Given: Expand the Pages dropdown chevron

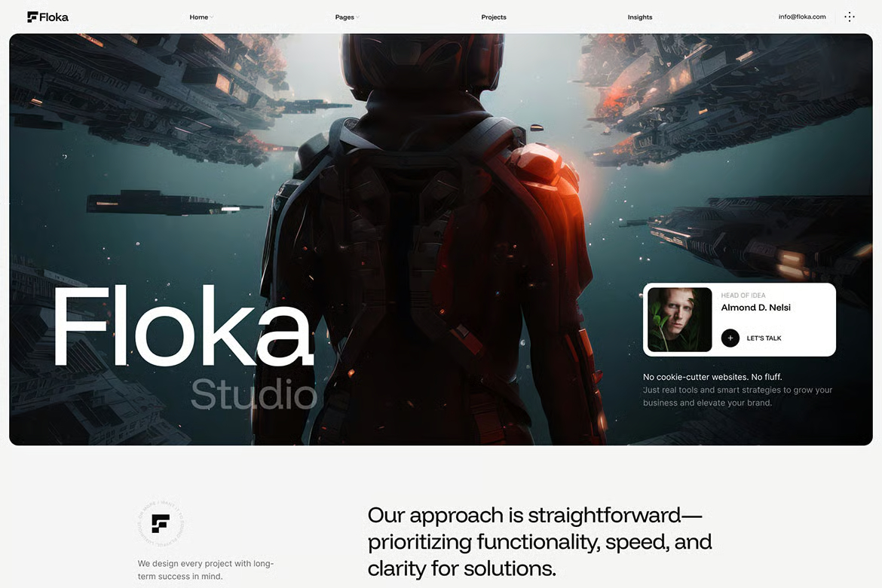Looking at the screenshot, I should pyautogui.click(x=358, y=17).
